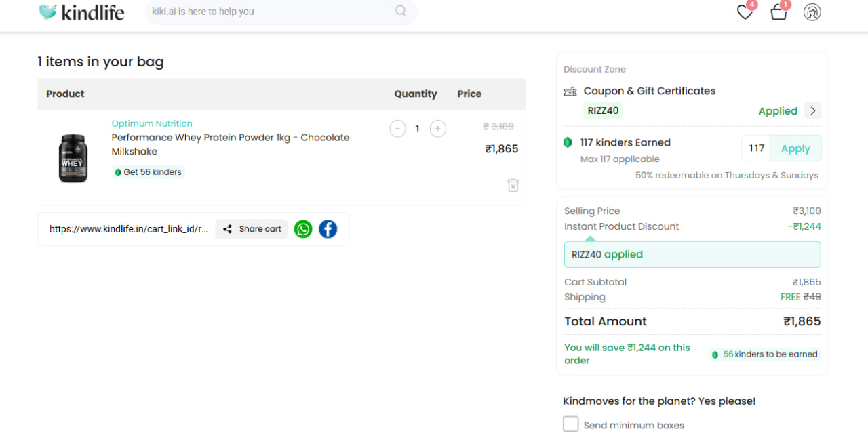
Task: Share cart via Facebook icon
Action: coord(328,229)
